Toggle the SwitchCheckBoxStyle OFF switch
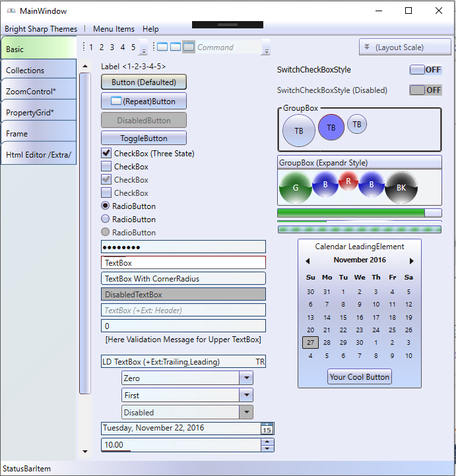 point(425,70)
